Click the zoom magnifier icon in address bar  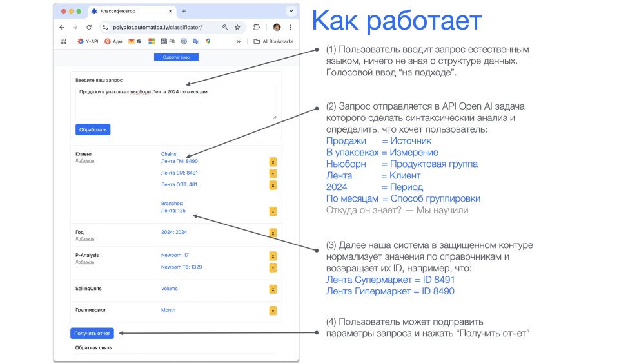[x=225, y=27]
